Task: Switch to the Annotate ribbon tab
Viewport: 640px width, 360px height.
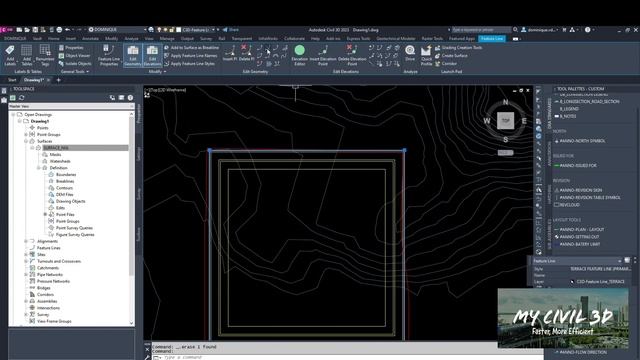Action: (x=90, y=39)
